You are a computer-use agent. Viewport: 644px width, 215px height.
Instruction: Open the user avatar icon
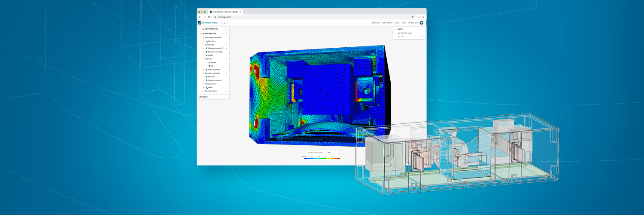click(421, 22)
